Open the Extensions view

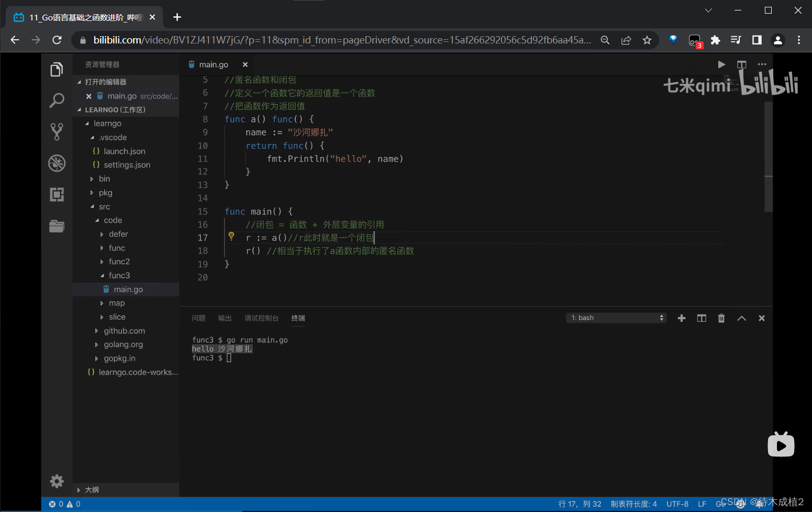click(57, 195)
